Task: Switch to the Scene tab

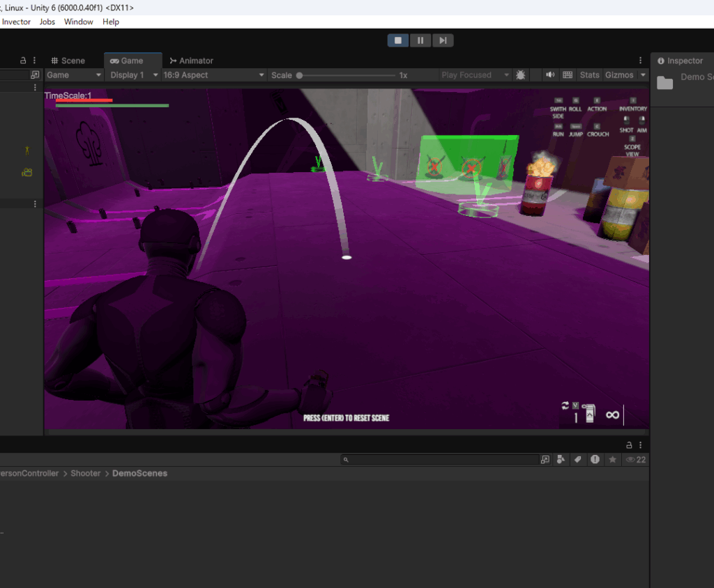Action: [68, 61]
